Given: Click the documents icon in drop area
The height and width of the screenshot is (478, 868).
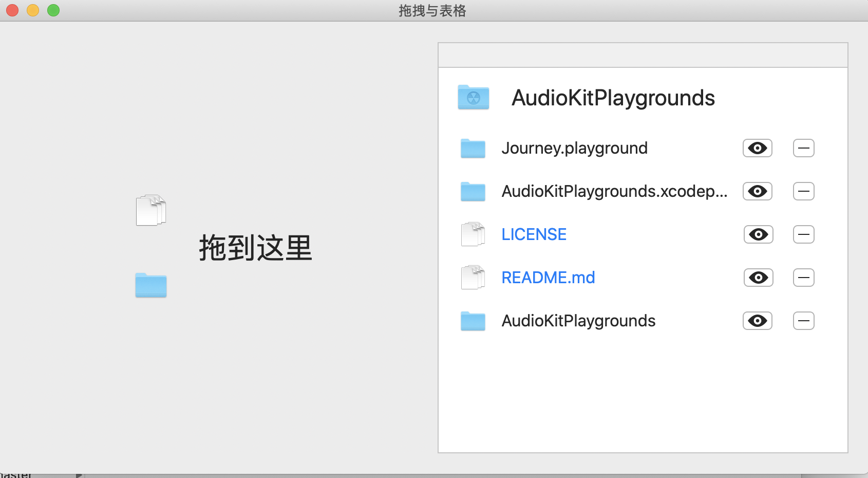Looking at the screenshot, I should 151,210.
